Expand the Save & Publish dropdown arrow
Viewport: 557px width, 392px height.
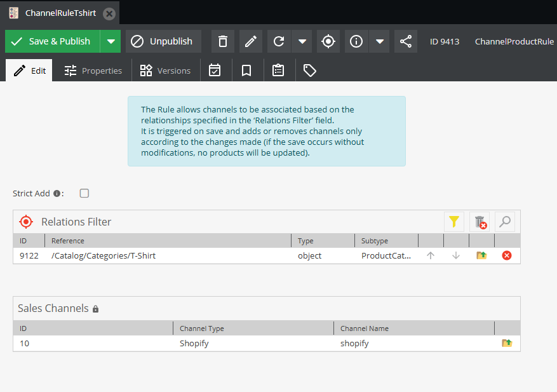[111, 41]
